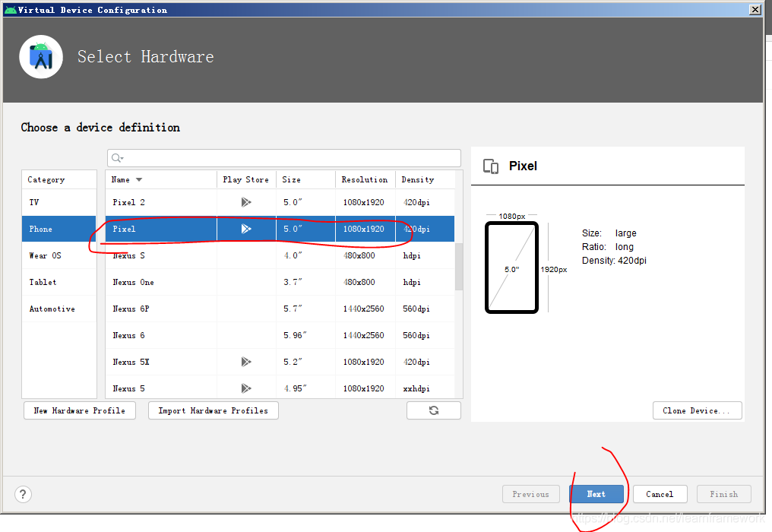Click the Pixel screen preview diagram
The image size is (772, 532).
512,268
